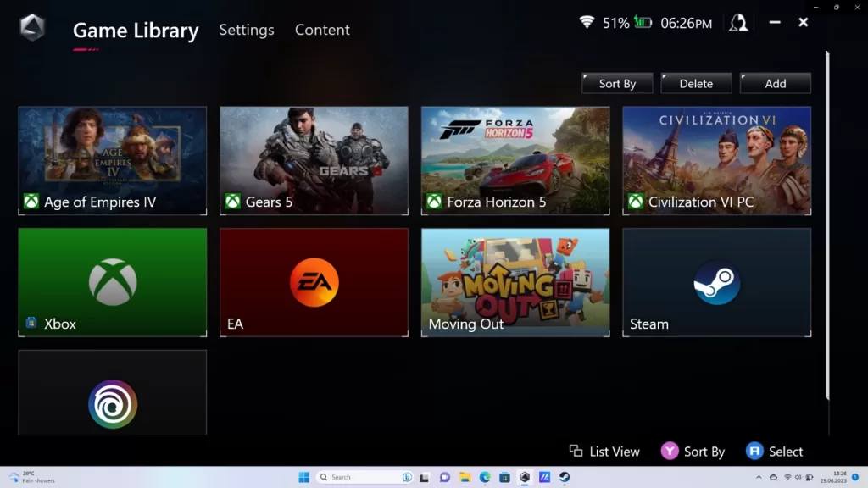Launch Microsoft Edge from the taskbar
Viewport: 868px width, 488px height.
coord(485,477)
